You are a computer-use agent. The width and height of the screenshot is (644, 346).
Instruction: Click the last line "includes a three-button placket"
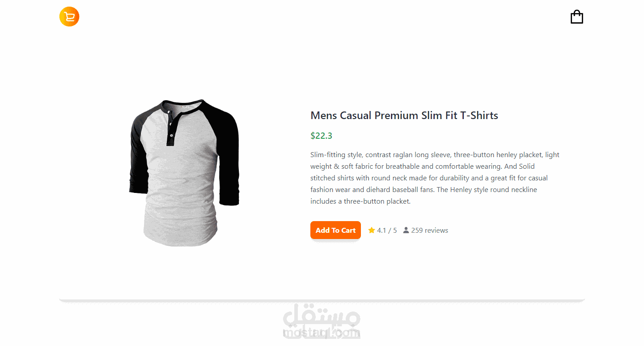[360, 201]
